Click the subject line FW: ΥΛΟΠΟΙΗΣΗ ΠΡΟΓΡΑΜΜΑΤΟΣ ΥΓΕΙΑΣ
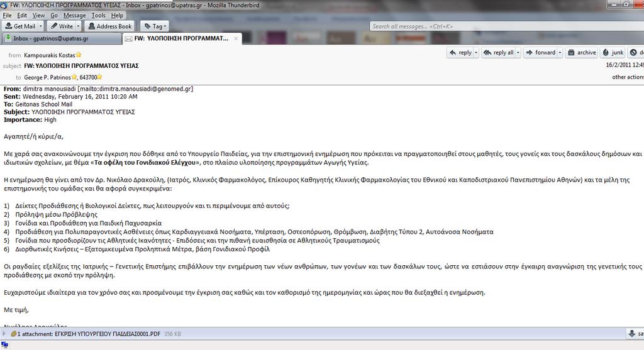644x350 pixels. 81,65
